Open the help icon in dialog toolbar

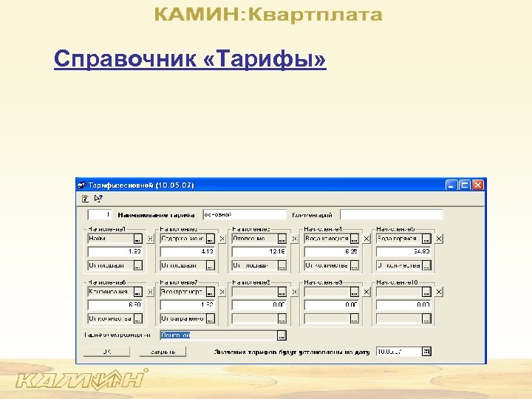click(x=85, y=199)
